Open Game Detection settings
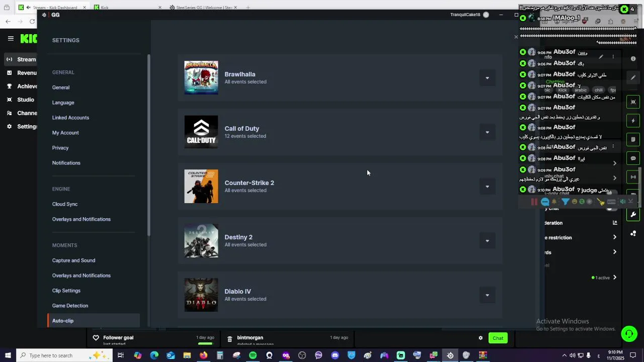Screen dimensions: 644x362 [70, 306]
